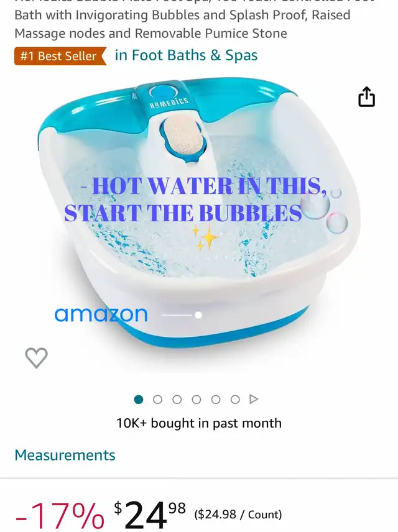Open the Measurements link

coord(65,455)
